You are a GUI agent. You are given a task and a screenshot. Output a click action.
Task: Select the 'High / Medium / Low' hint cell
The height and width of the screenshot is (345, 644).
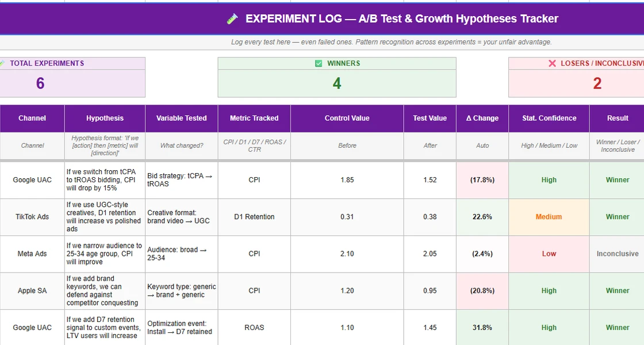(x=549, y=146)
